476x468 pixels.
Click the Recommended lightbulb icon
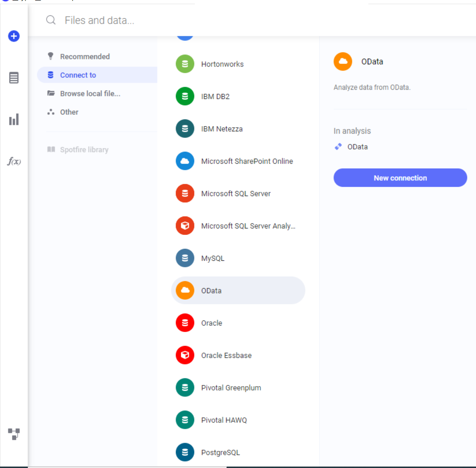tap(51, 56)
